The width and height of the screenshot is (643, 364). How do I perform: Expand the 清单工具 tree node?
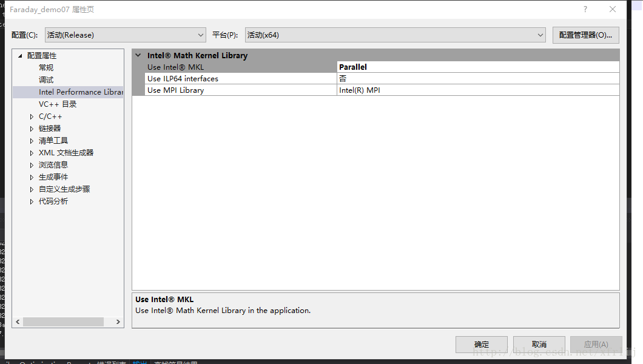tap(32, 141)
